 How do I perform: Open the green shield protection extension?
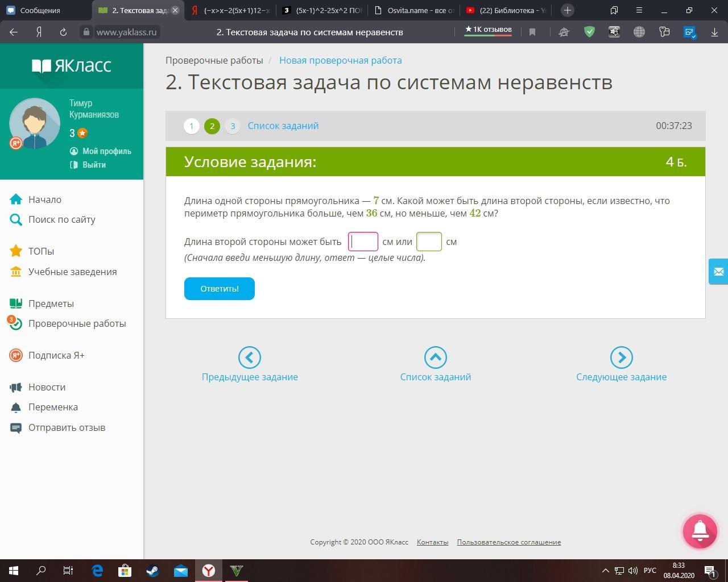[589, 32]
